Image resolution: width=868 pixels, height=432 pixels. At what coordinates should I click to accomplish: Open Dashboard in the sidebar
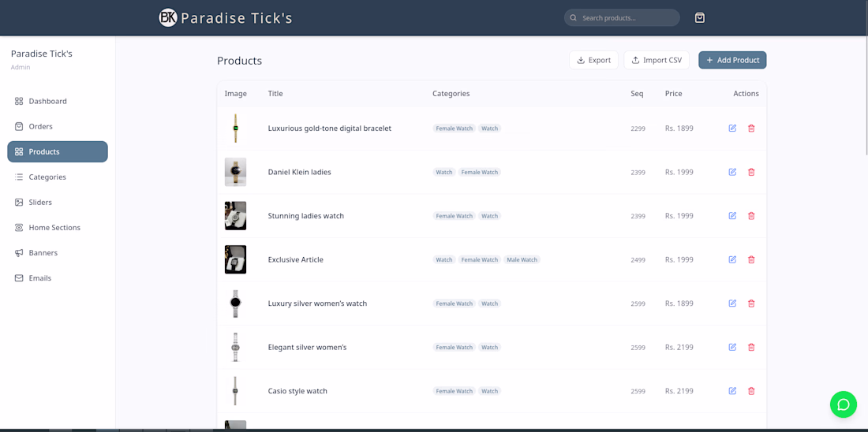click(x=58, y=101)
